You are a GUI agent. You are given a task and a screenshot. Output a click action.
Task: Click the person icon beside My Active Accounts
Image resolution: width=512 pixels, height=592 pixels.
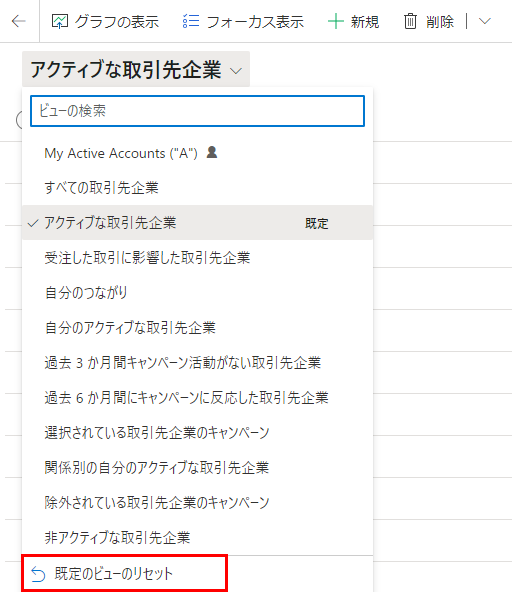[212, 152]
